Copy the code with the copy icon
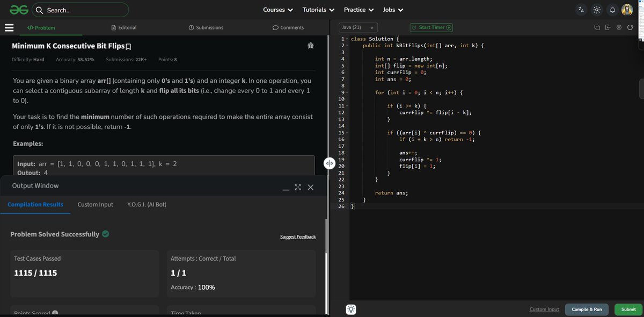Viewport: 644px width, 317px height. tap(597, 27)
